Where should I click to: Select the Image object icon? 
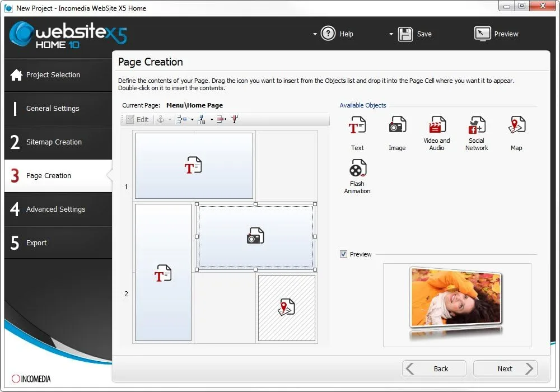pos(397,127)
